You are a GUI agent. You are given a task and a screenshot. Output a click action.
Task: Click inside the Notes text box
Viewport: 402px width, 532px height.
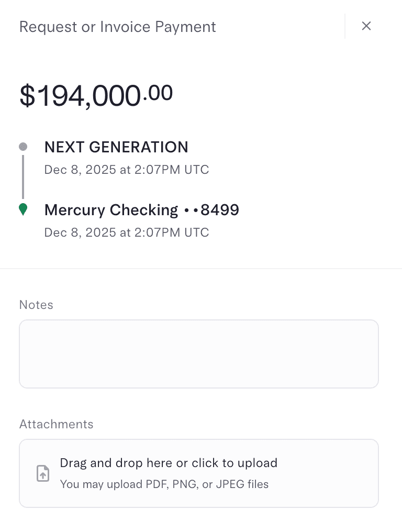click(199, 354)
